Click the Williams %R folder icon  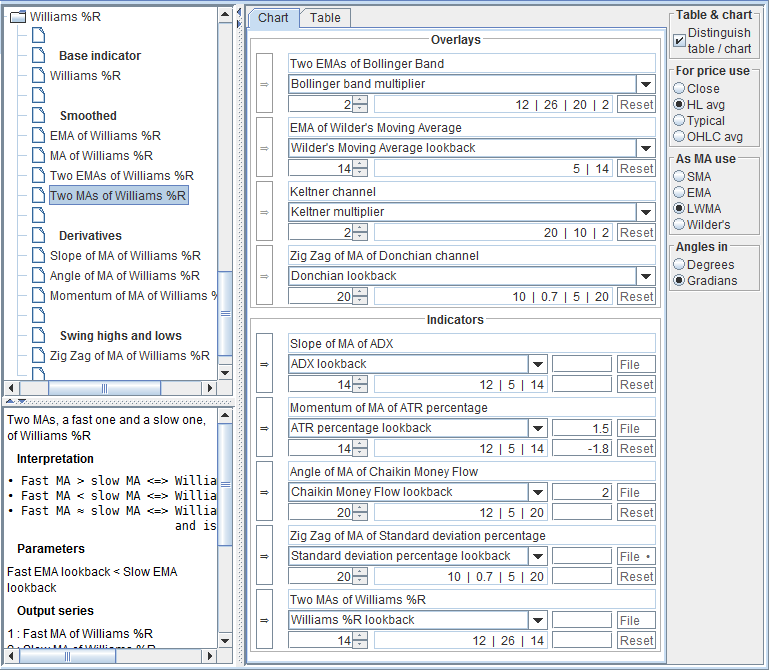18,17
